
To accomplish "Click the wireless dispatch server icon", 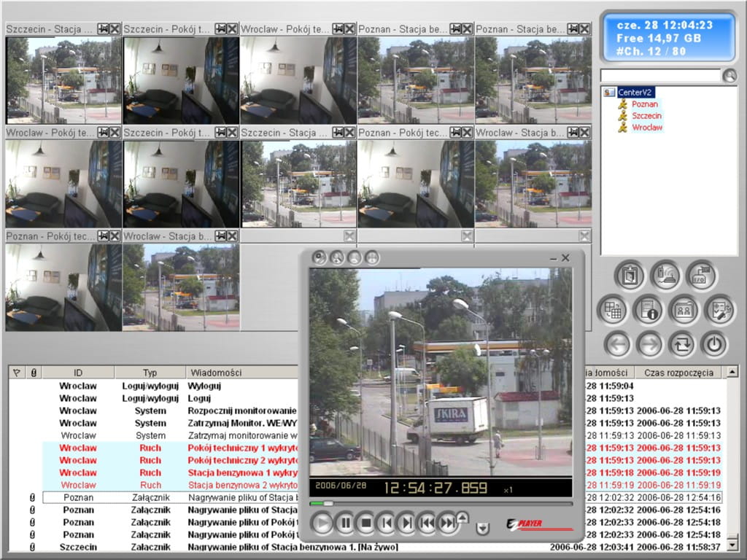I will (665, 276).
